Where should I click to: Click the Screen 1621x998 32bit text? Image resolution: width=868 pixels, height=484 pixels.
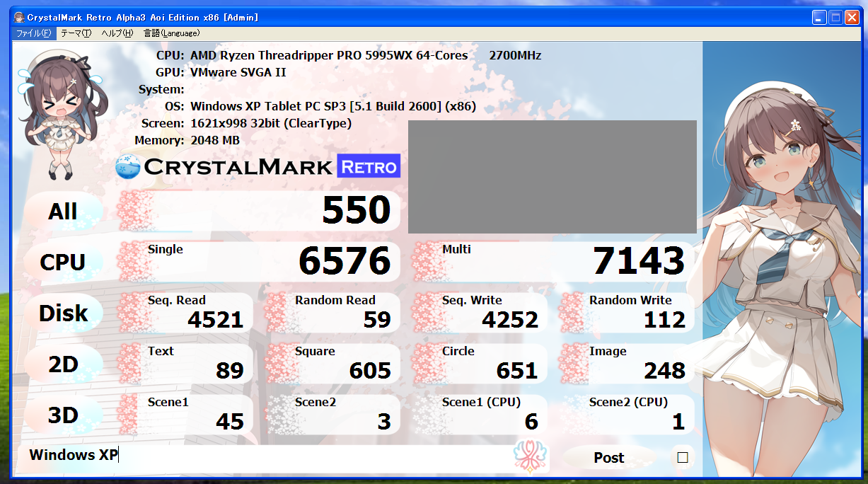point(271,123)
